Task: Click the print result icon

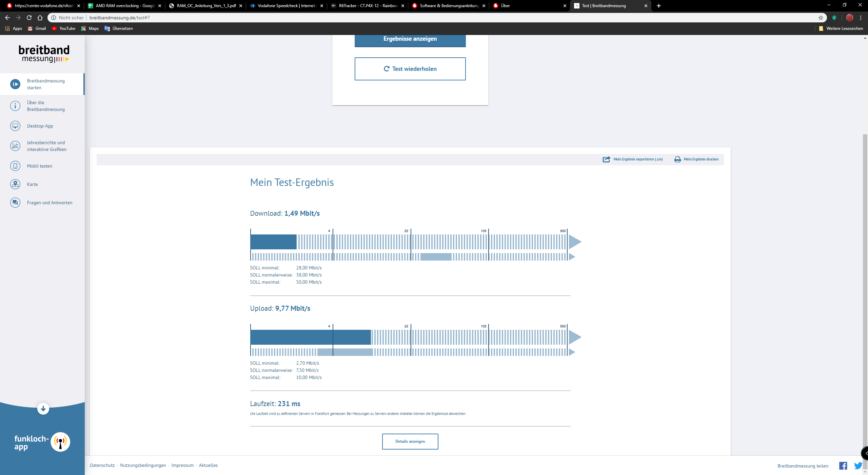Action: pos(677,159)
